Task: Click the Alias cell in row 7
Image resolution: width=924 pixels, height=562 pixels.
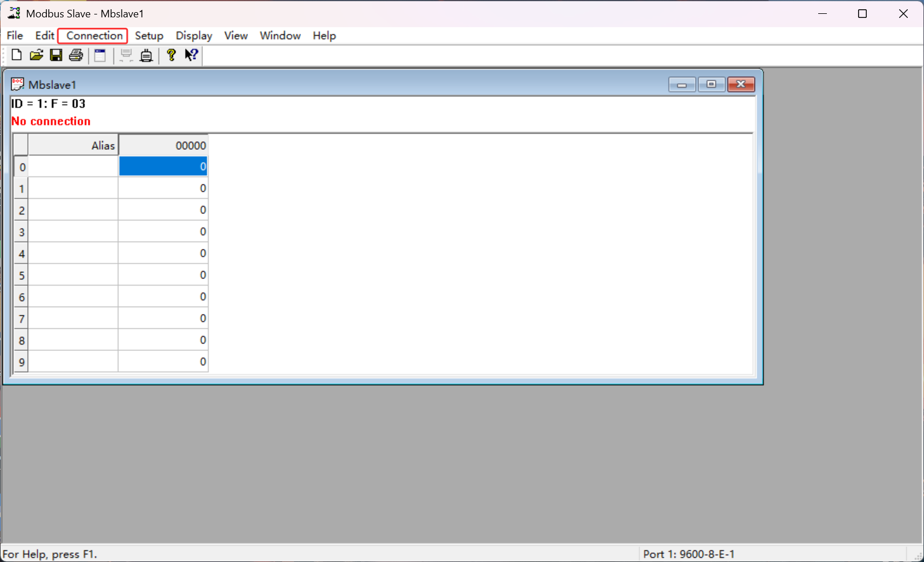Action: (x=73, y=319)
